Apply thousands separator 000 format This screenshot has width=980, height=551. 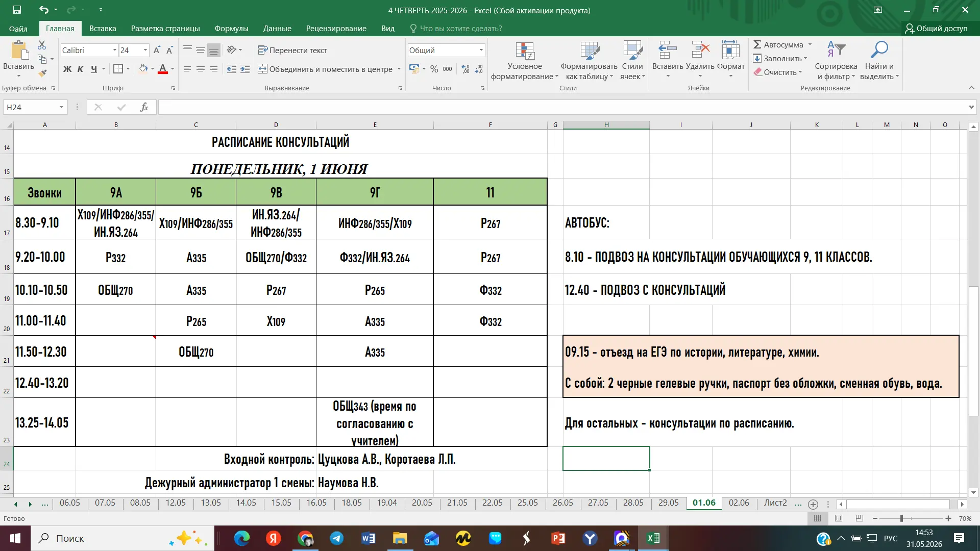tap(447, 69)
